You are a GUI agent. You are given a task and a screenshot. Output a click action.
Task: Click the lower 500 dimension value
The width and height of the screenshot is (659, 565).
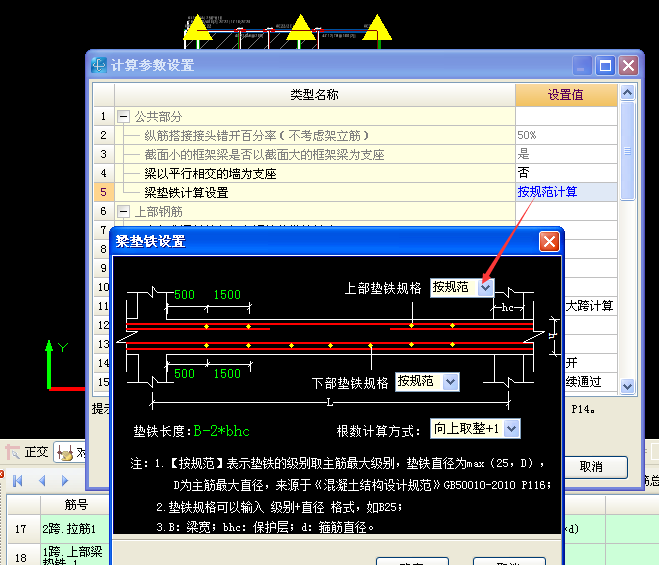[185, 374]
